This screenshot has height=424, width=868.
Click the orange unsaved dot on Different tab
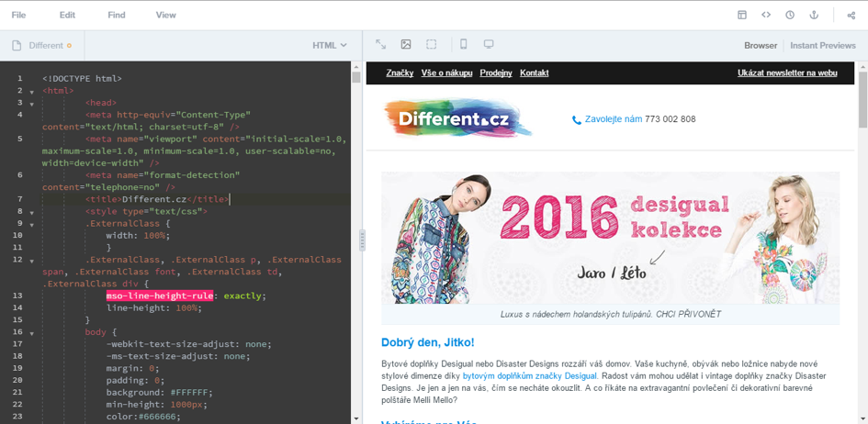[x=69, y=45]
